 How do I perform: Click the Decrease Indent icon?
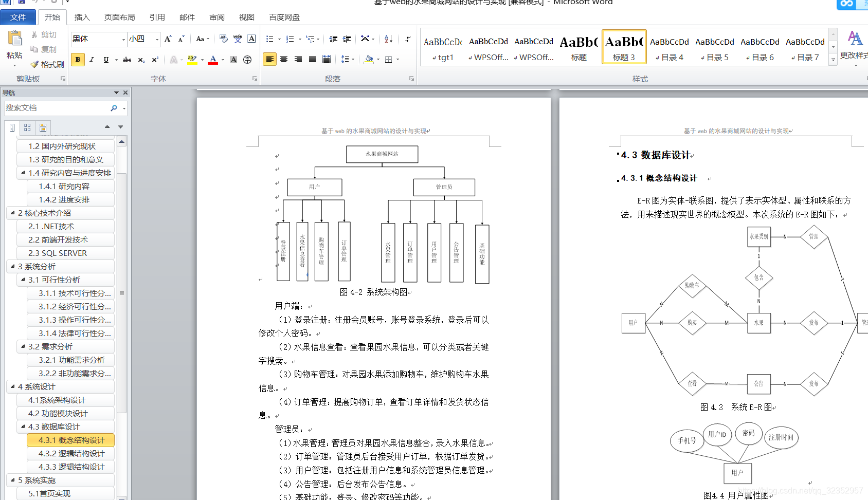[333, 39]
